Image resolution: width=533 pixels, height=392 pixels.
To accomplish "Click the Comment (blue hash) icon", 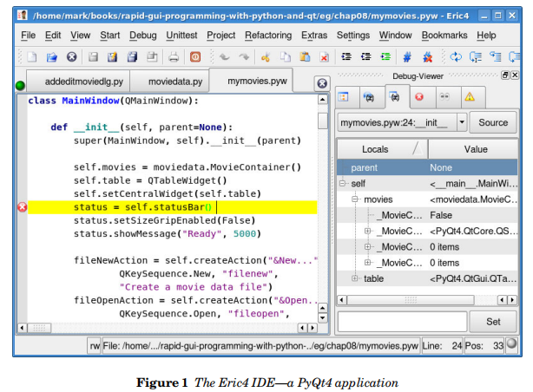I will point(407,56).
